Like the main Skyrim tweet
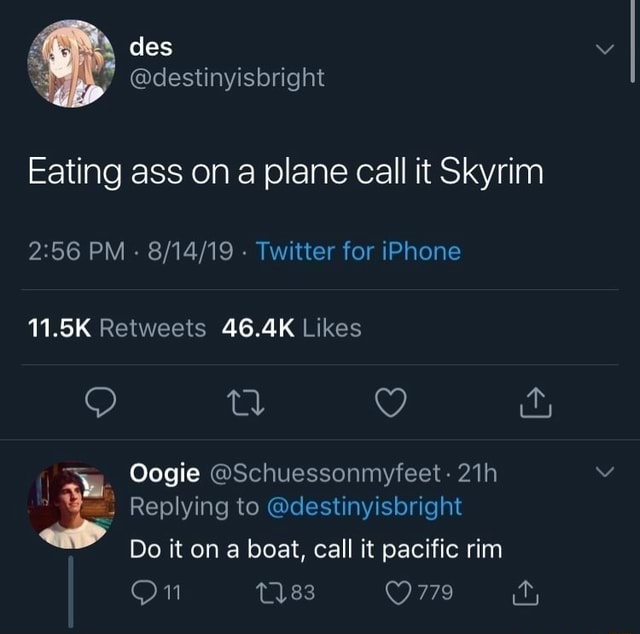 pyautogui.click(x=391, y=403)
